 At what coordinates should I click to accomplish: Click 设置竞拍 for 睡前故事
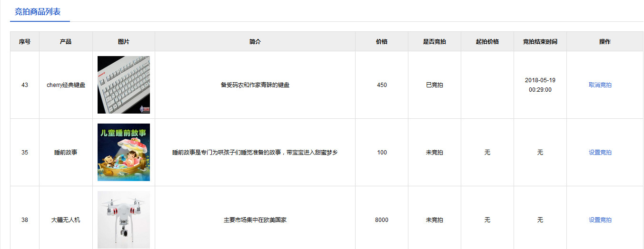(x=600, y=153)
